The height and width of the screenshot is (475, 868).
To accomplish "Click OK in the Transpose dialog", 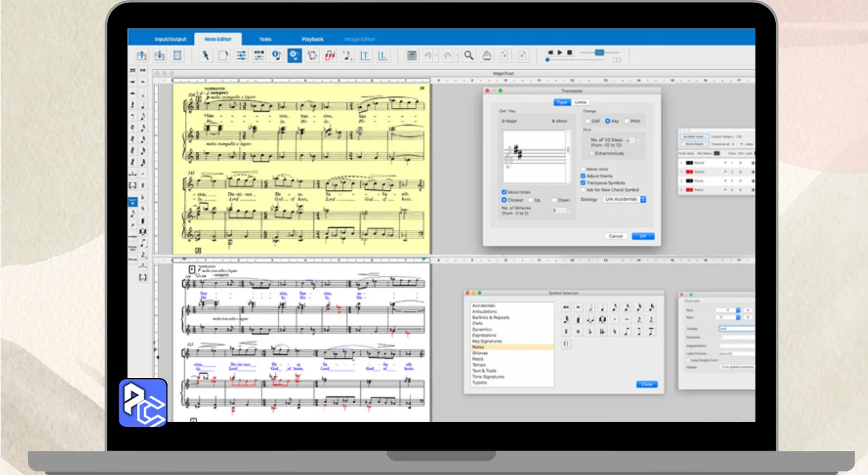I will click(642, 236).
